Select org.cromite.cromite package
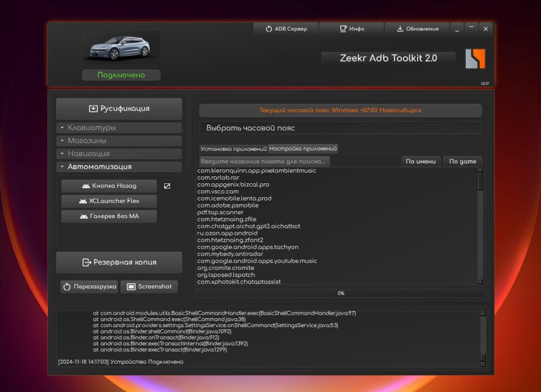Screen dimensions: 541x392 [x=225, y=268]
